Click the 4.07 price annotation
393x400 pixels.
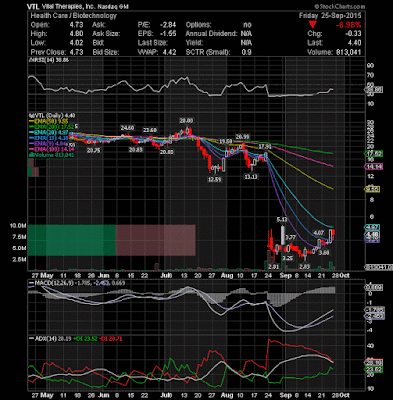pos(319,232)
